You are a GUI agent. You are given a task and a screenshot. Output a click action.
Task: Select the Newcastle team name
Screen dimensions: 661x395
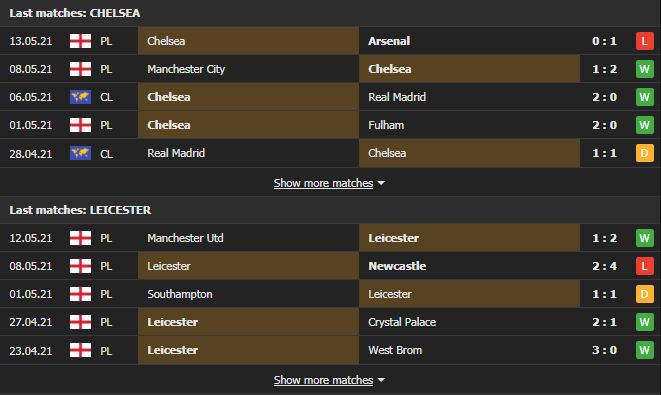(x=397, y=266)
